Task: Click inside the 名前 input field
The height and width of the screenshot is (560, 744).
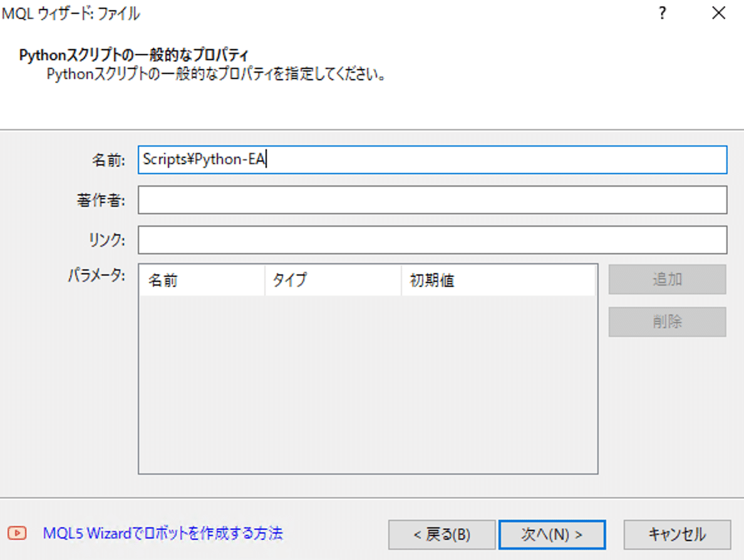Action: 432,160
